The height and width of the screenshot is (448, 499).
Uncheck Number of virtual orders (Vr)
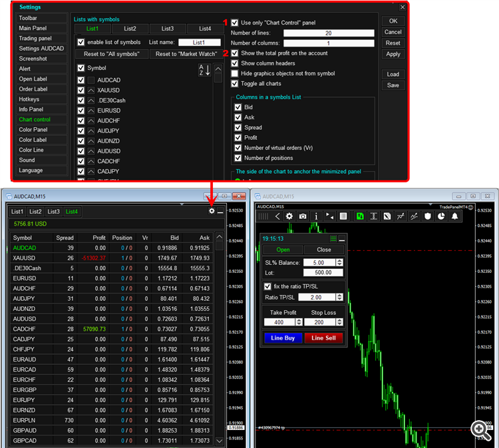point(238,148)
